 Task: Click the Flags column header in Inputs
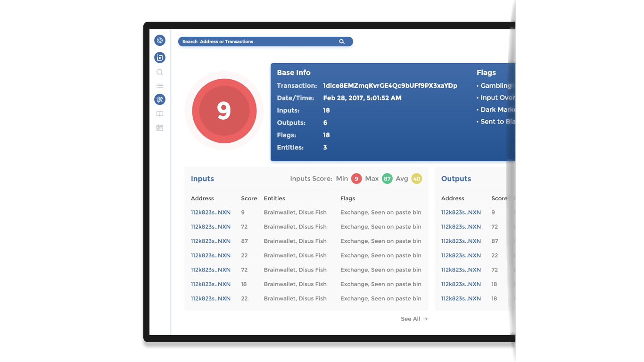click(x=347, y=198)
